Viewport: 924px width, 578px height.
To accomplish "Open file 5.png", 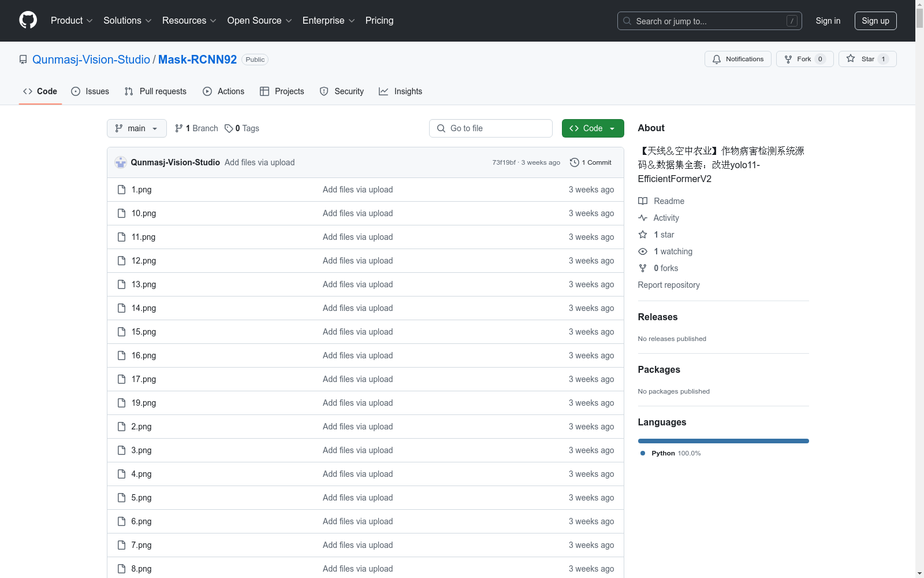I will click(141, 498).
